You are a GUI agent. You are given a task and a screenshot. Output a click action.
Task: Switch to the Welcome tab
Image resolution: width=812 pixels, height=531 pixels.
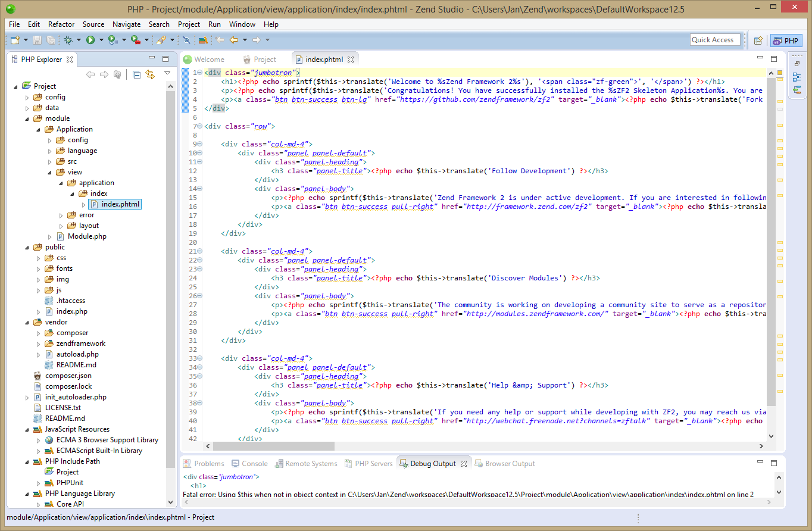point(204,60)
